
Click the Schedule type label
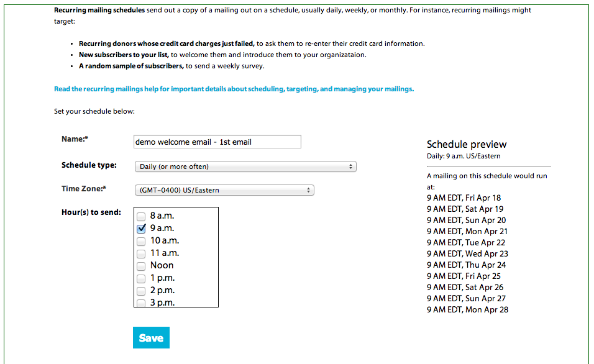[x=89, y=165]
